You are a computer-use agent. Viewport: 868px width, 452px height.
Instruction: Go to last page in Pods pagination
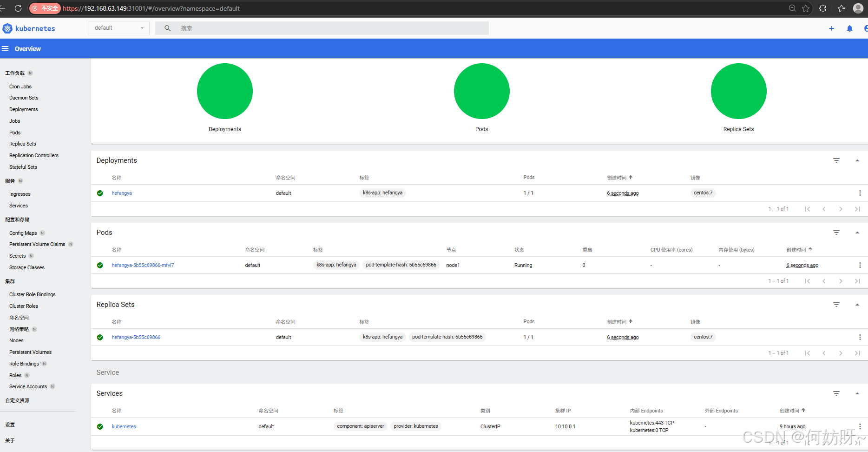857,281
